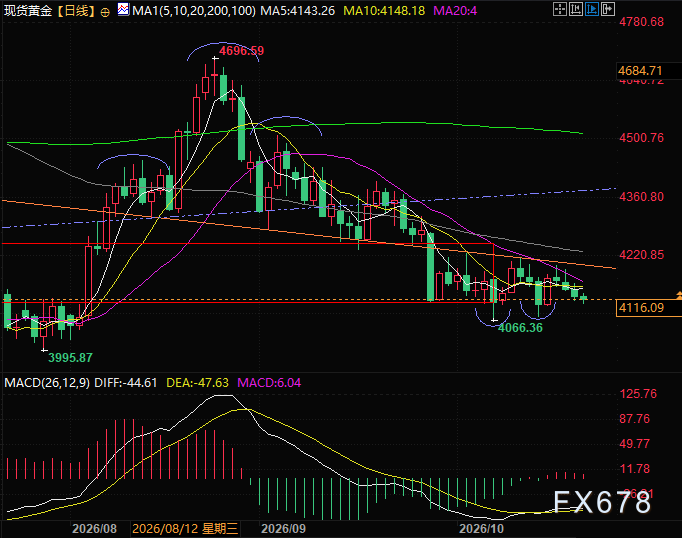Click the 3995.87 low price annotation
682x538 pixels.
[70, 358]
